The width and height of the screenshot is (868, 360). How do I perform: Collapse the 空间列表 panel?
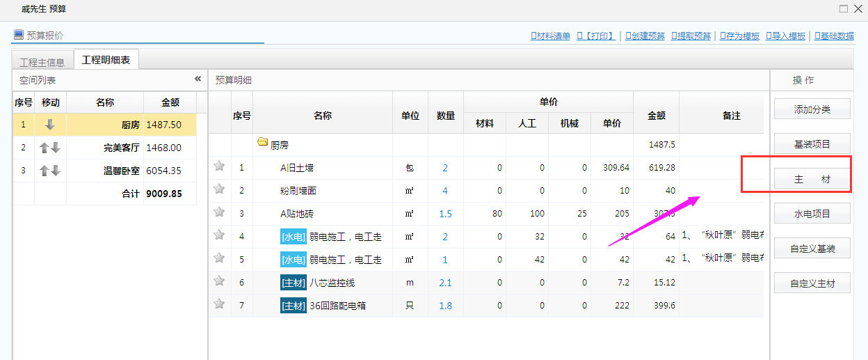click(x=198, y=79)
